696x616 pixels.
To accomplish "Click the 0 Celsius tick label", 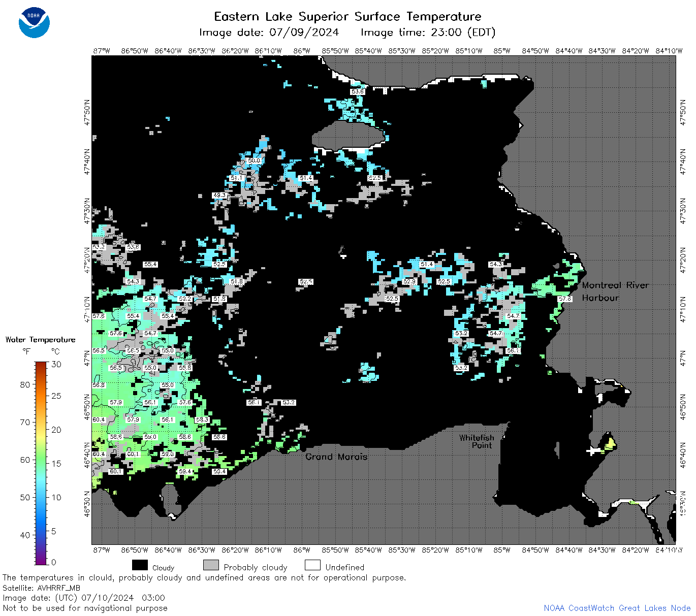I will [x=54, y=562].
